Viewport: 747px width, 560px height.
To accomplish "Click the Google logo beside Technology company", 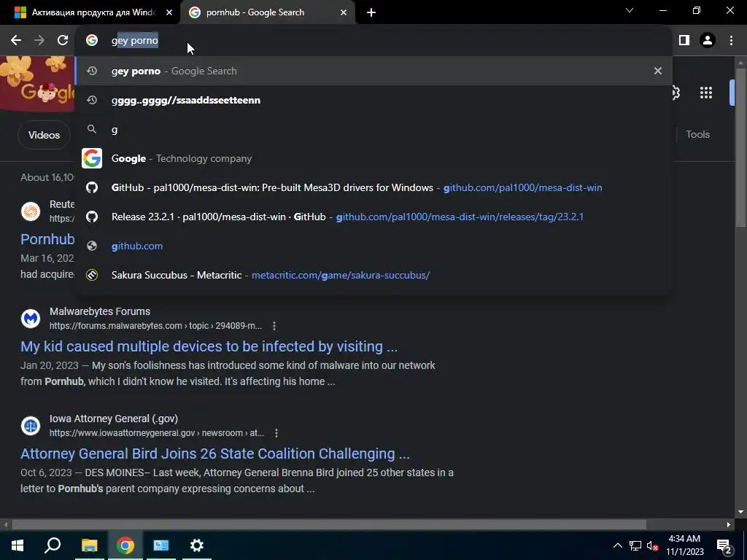I will tap(92, 158).
